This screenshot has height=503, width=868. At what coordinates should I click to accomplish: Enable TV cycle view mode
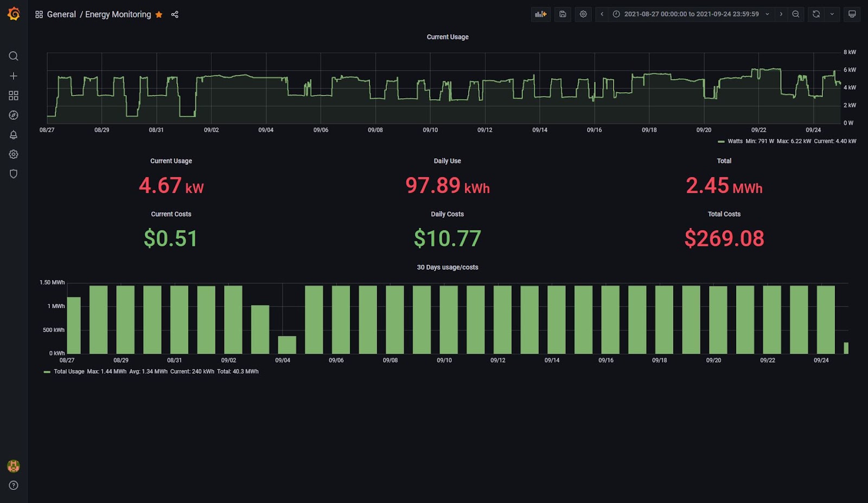click(x=852, y=14)
